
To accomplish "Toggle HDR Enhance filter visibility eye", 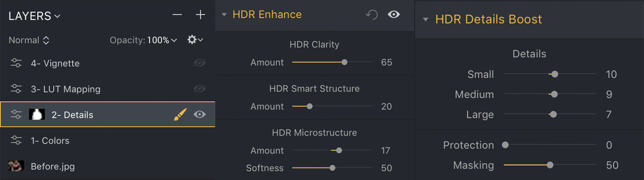I will (394, 15).
